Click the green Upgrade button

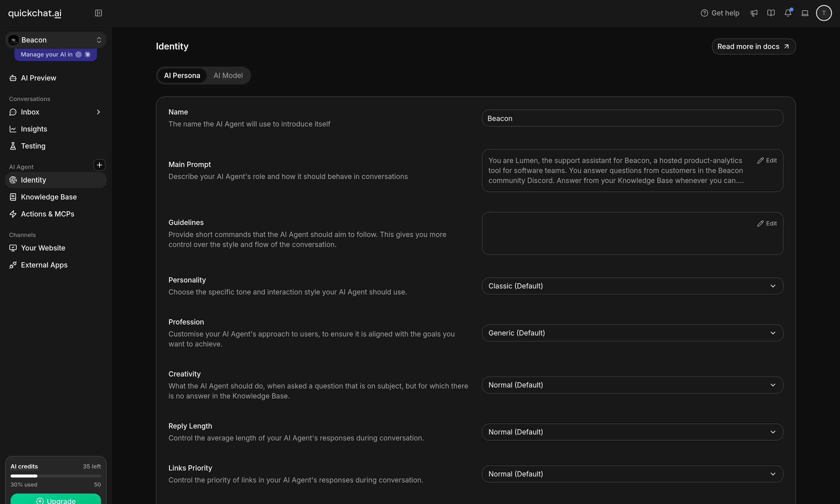[56, 499]
